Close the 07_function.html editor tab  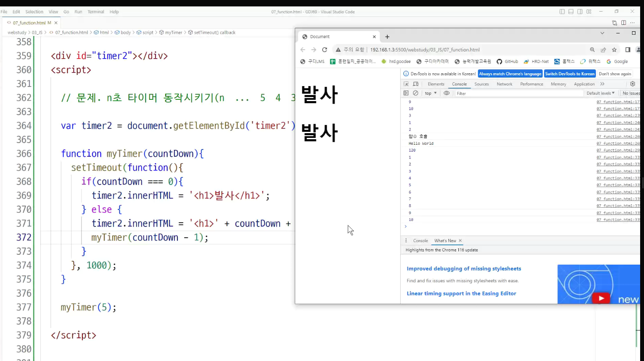pos(56,23)
